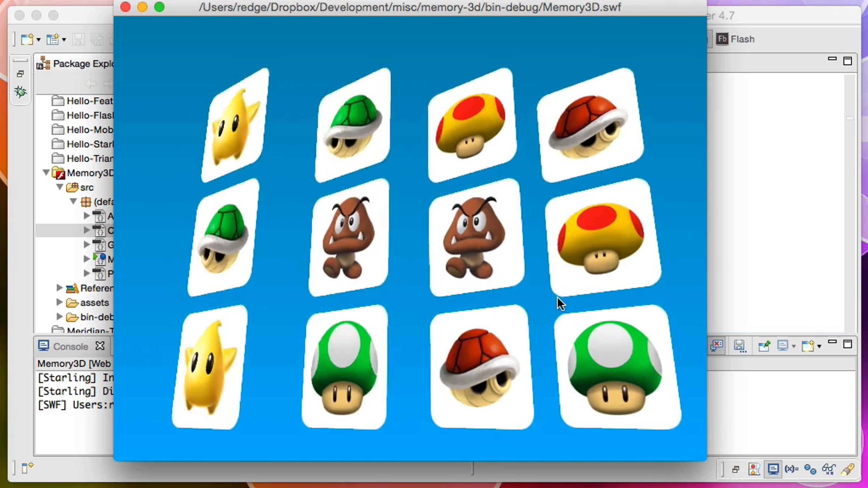This screenshot has height=488, width=868.
Task: Click the pin console icon
Action: tap(764, 346)
